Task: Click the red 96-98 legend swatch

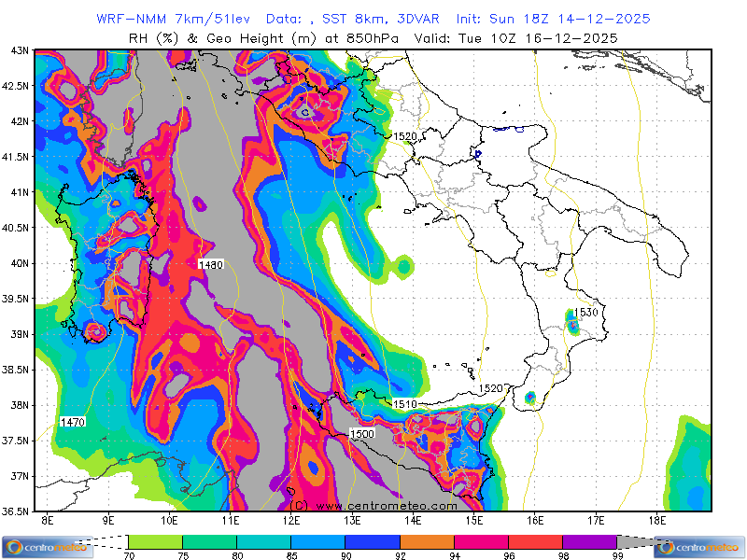Action: 535,541
